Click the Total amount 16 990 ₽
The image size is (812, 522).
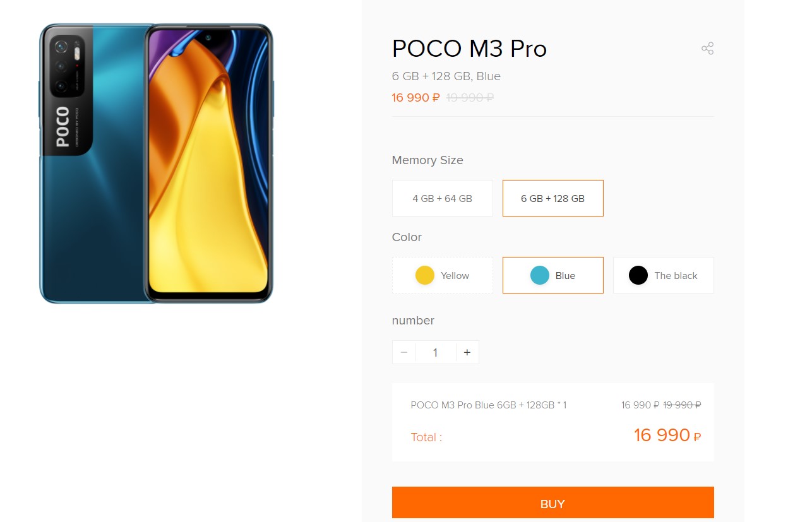click(x=667, y=435)
